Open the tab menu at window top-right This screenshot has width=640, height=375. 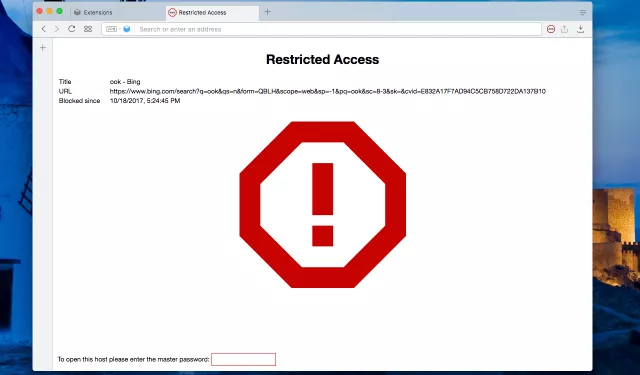[x=583, y=13]
